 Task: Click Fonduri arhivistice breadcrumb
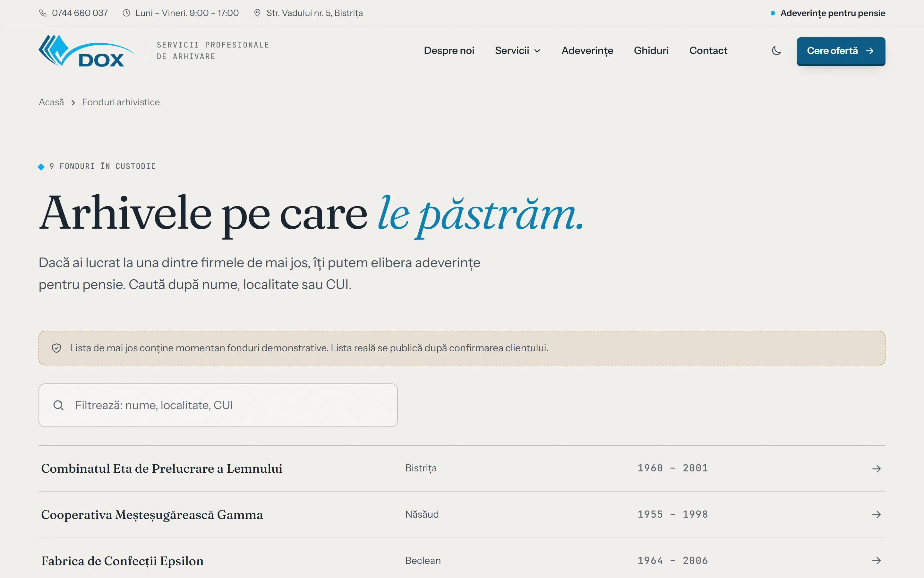[121, 102]
